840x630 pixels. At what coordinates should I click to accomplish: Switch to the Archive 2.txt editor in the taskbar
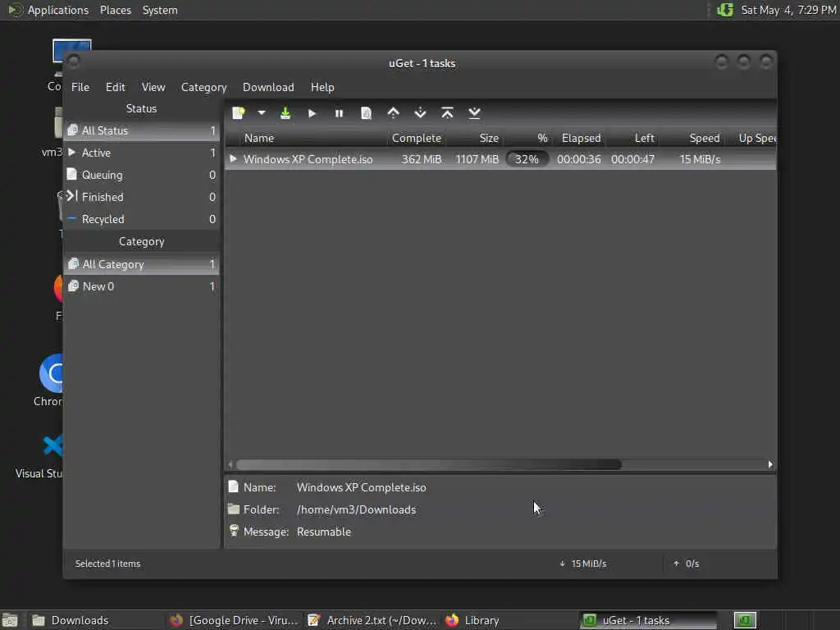point(372,620)
